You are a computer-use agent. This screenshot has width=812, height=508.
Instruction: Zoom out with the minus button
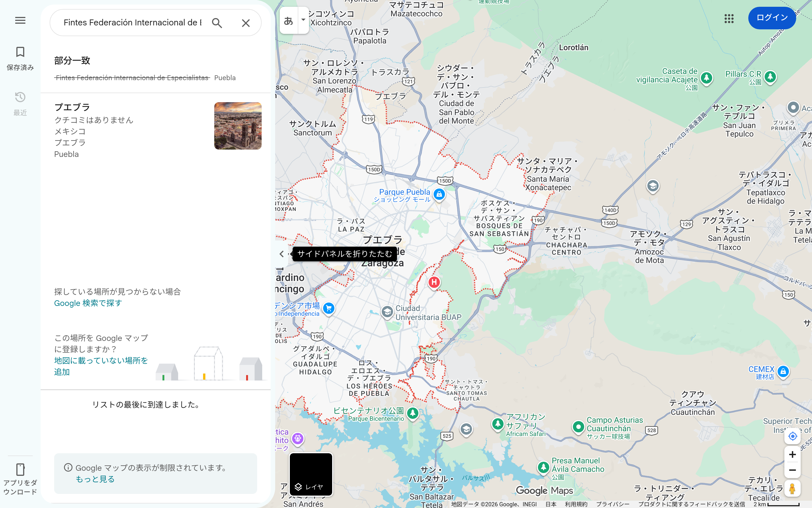793,470
